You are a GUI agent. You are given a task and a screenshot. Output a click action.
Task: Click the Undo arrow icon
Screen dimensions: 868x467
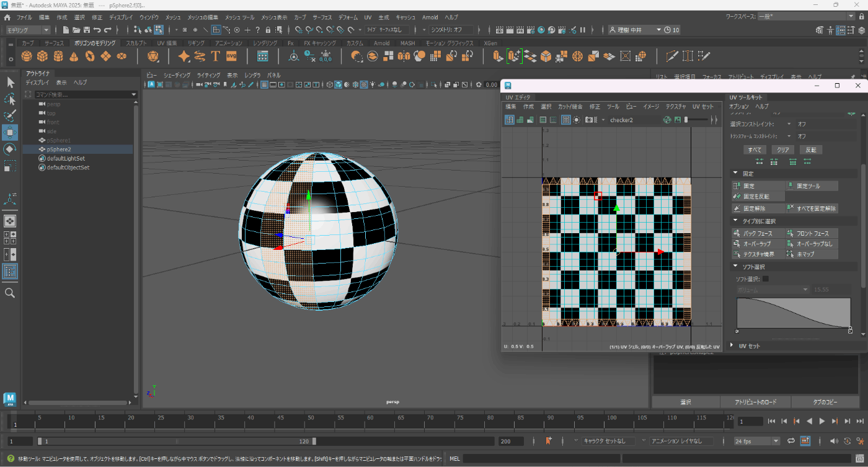point(97,30)
